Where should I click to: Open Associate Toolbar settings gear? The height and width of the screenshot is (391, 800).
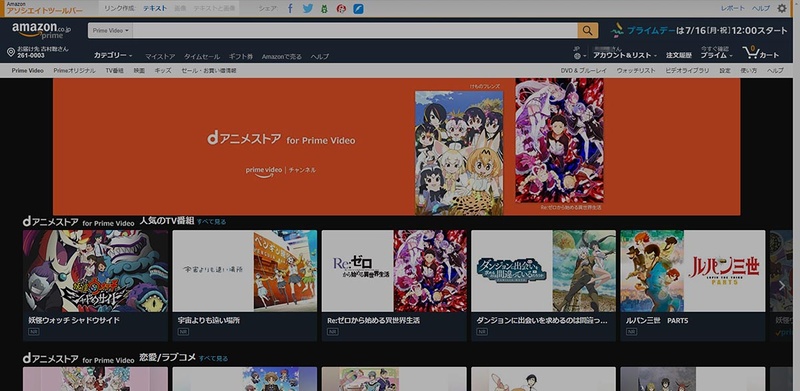(x=782, y=8)
